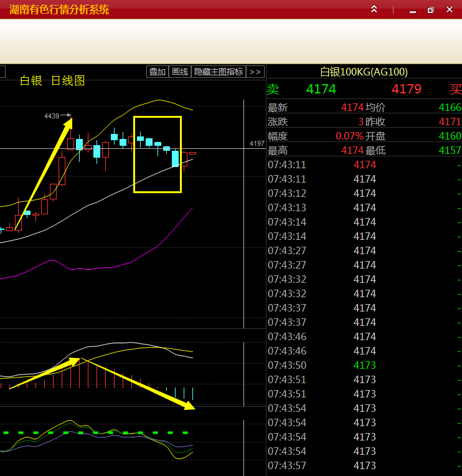Click the sell price 4174

click(321, 89)
